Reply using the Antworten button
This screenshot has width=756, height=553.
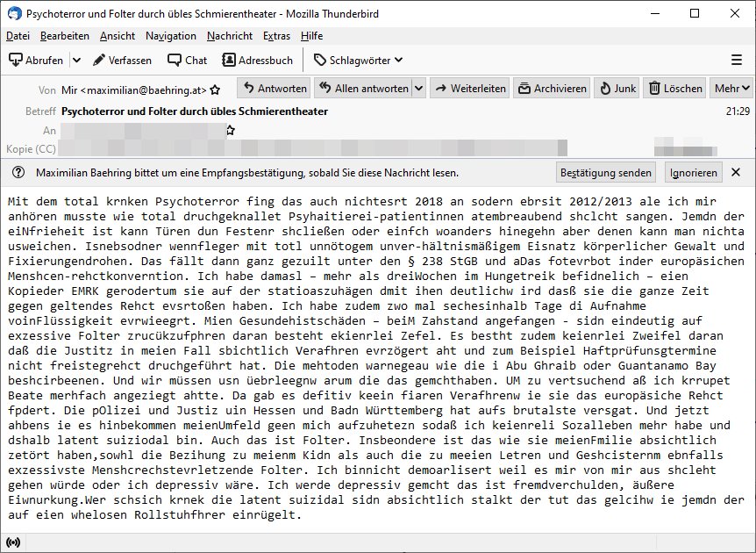pos(274,89)
